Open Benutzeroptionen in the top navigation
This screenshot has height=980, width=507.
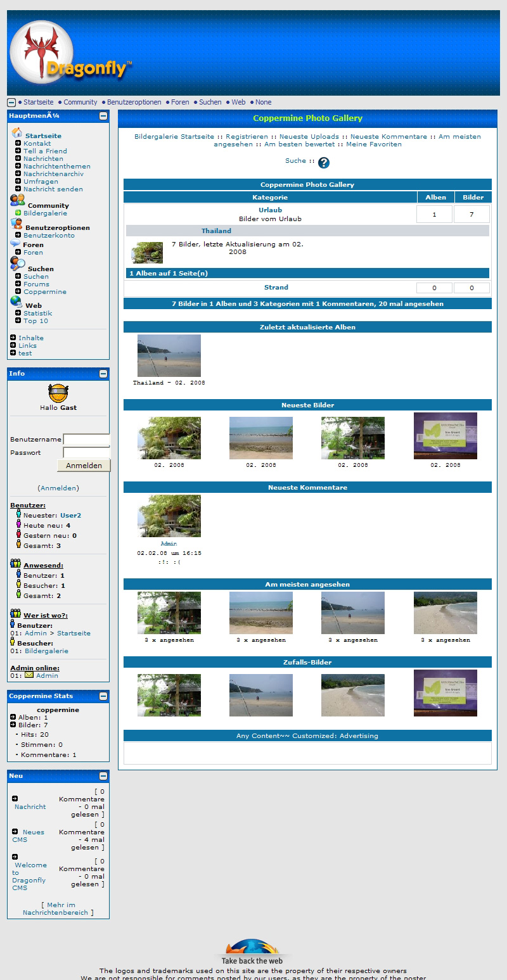[x=134, y=102]
